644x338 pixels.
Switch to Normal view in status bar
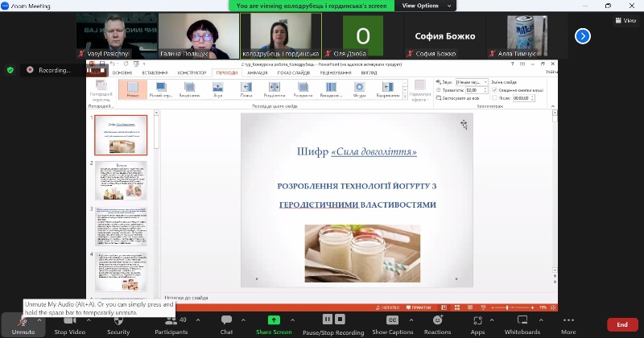pos(444,307)
